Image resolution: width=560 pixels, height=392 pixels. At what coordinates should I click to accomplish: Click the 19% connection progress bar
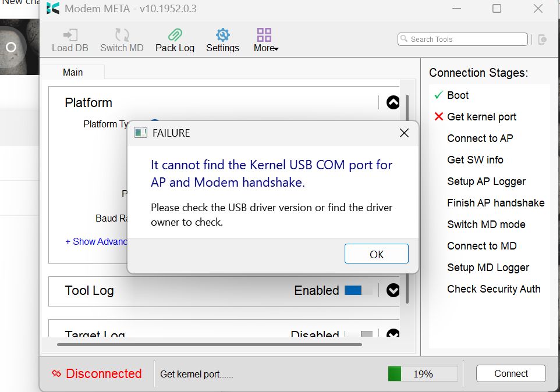(423, 374)
